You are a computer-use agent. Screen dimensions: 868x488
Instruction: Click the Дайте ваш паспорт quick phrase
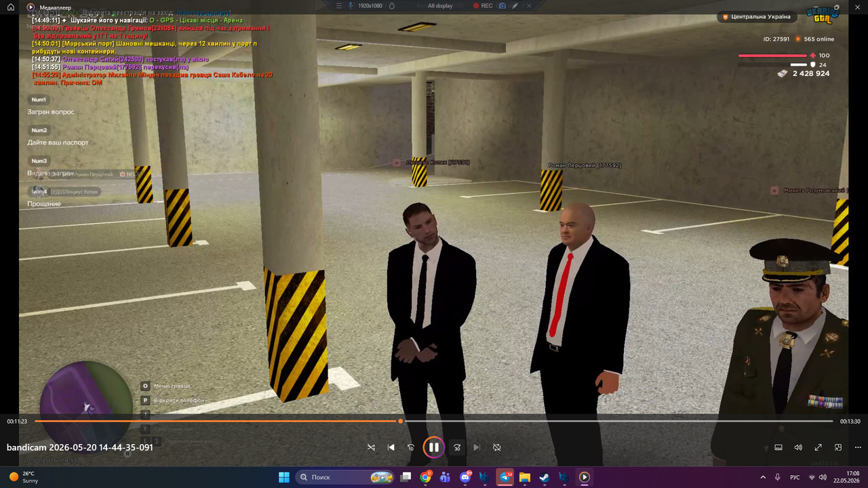tap(58, 142)
